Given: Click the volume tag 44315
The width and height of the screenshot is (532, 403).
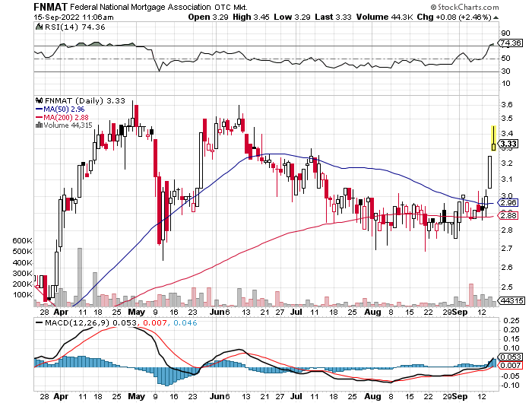Looking at the screenshot, I should pyautogui.click(x=511, y=300).
